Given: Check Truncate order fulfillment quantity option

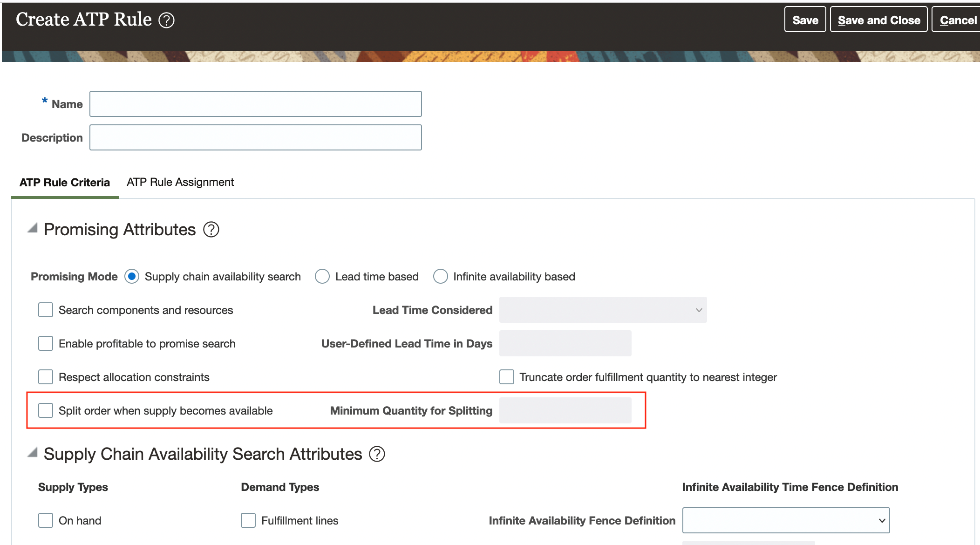Looking at the screenshot, I should [507, 377].
